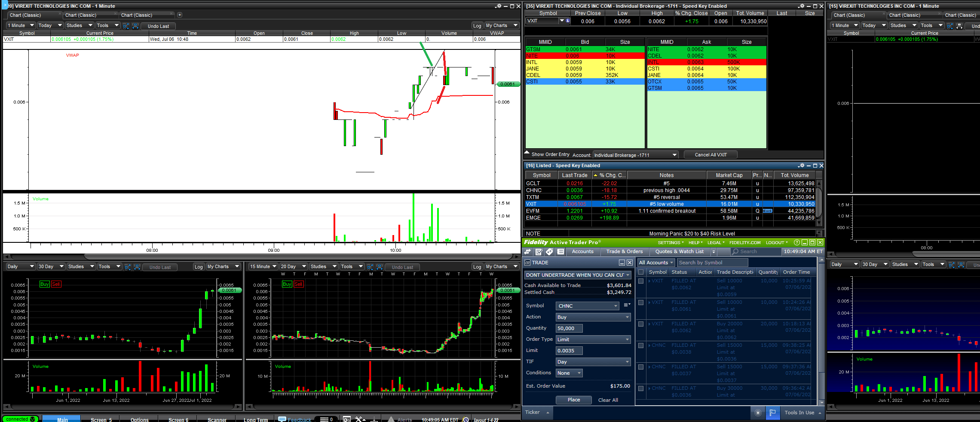Image resolution: width=980 pixels, height=422 pixels.
Task: Click horizontal scrollbar under the Daily chart
Action: pyautogui.click(x=122, y=407)
